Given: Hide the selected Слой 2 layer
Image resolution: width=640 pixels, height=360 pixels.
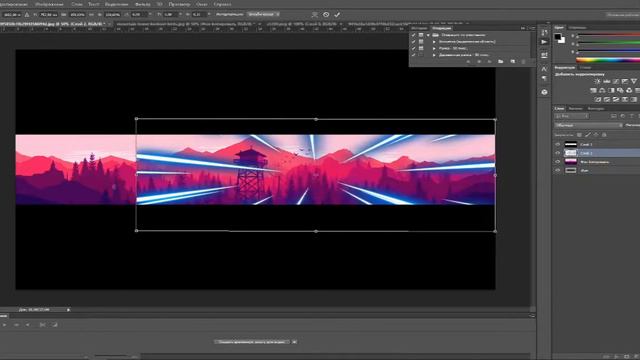Looking at the screenshot, I should [558, 153].
